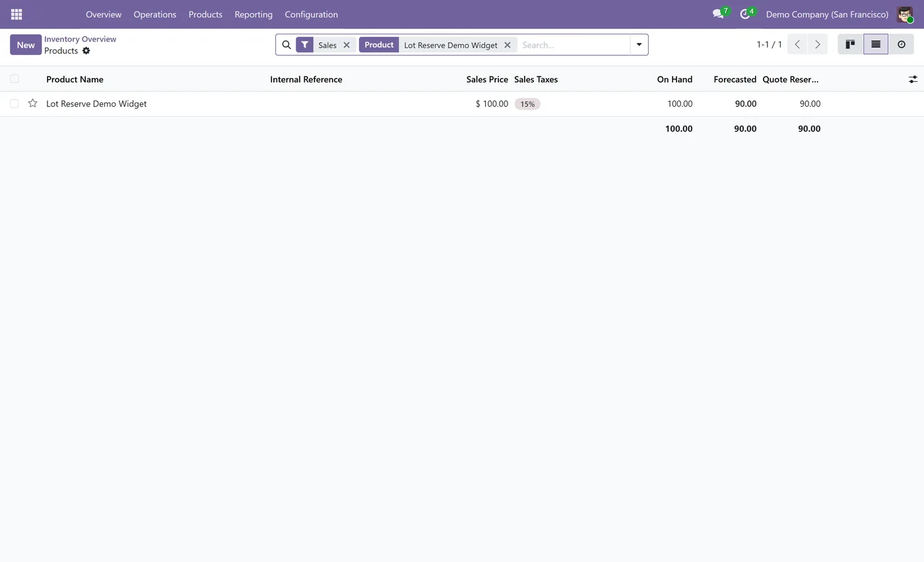
Task: Click the 1-1 / 1 pager counter
Action: [769, 44]
